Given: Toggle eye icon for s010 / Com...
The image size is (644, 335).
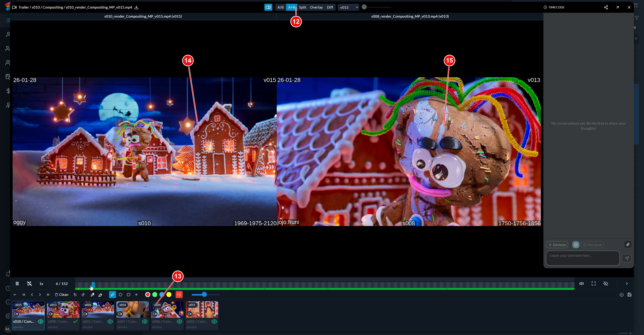Looking at the screenshot, I should click(x=40, y=321).
